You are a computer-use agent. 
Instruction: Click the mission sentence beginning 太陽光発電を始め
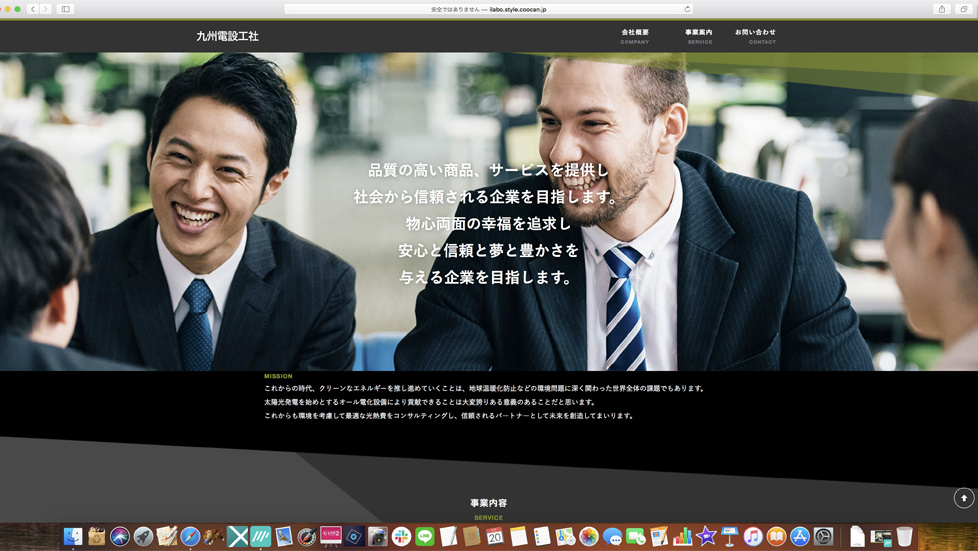coord(430,402)
